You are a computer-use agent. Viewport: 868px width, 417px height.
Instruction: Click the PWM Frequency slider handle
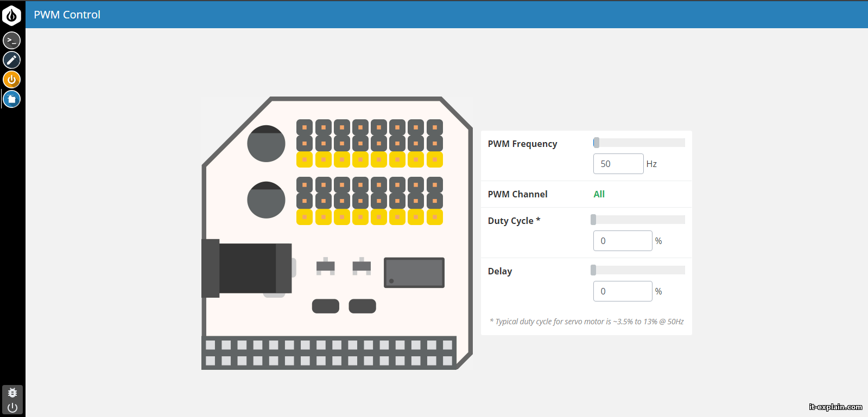596,143
